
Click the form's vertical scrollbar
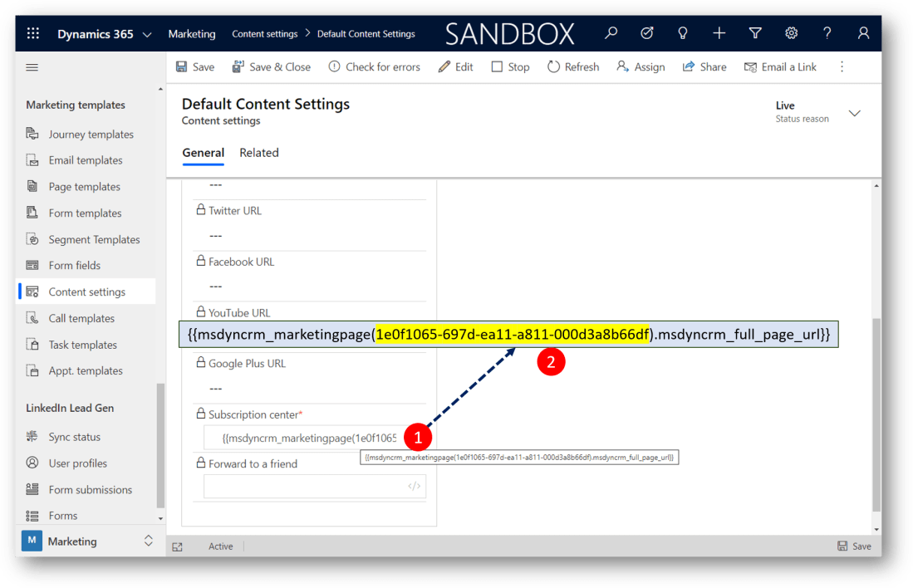coord(876,415)
